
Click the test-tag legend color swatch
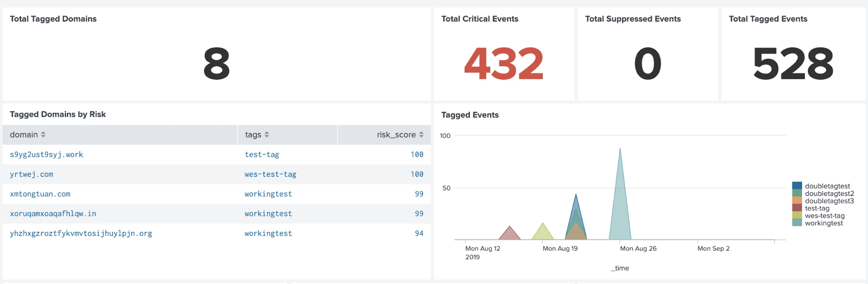797,208
